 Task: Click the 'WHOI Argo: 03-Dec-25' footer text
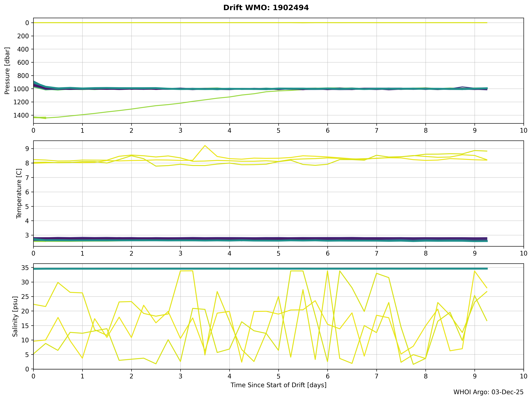click(488, 392)
